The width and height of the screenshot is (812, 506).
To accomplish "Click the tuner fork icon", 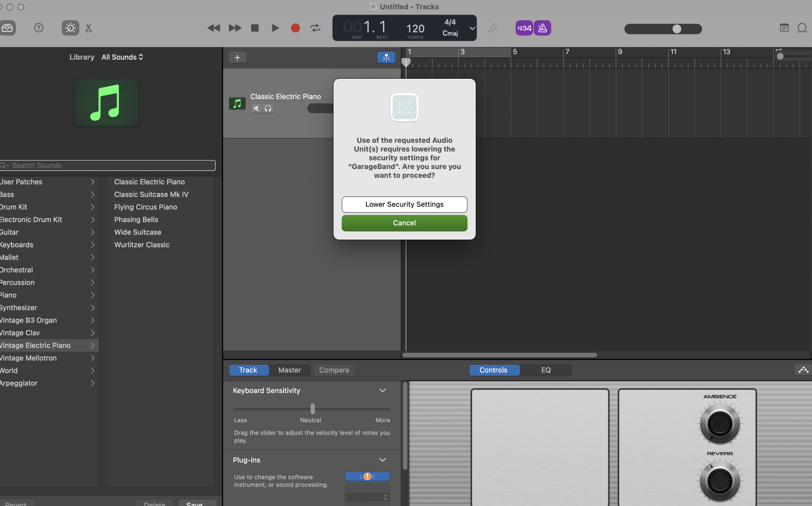I will 492,28.
